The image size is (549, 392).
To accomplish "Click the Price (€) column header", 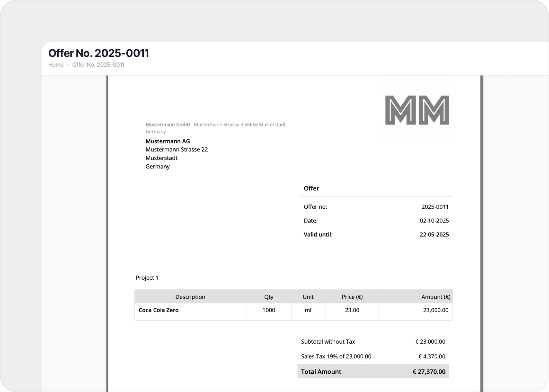I will click(x=352, y=297).
